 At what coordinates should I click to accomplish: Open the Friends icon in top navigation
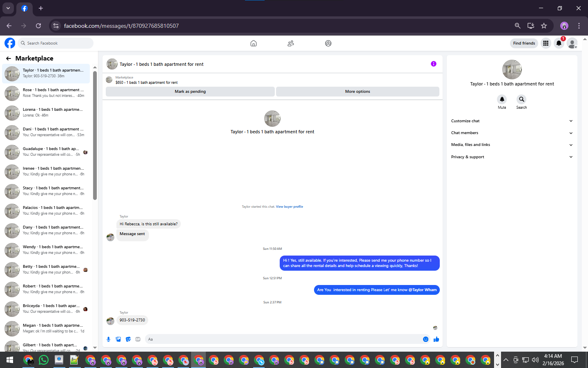(x=291, y=43)
